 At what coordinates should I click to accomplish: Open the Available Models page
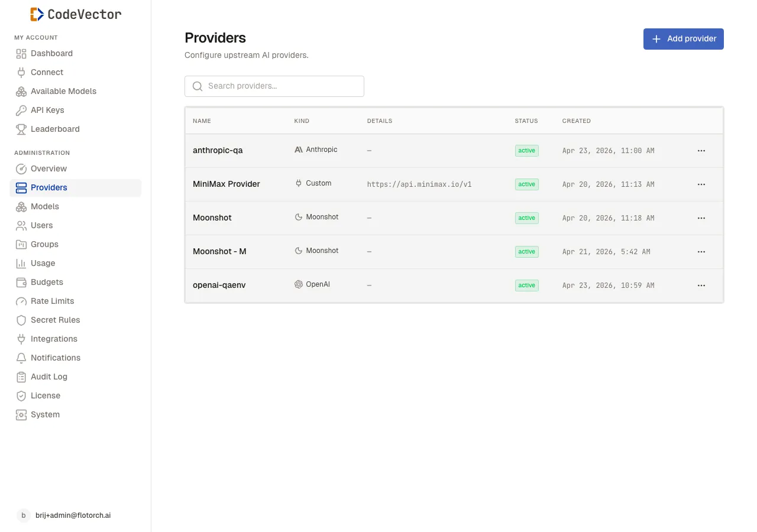click(76, 91)
